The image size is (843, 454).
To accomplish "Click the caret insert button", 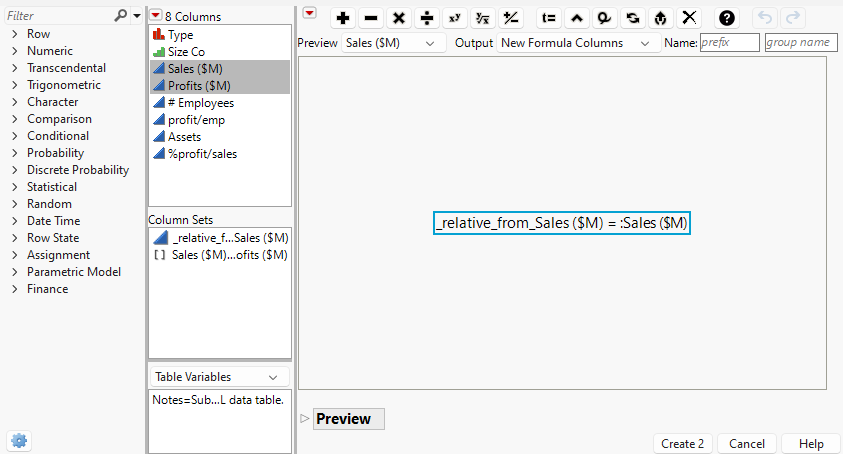I will click(x=576, y=18).
